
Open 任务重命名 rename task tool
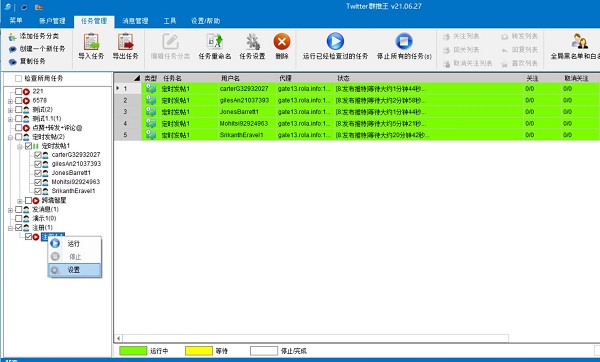(214, 42)
